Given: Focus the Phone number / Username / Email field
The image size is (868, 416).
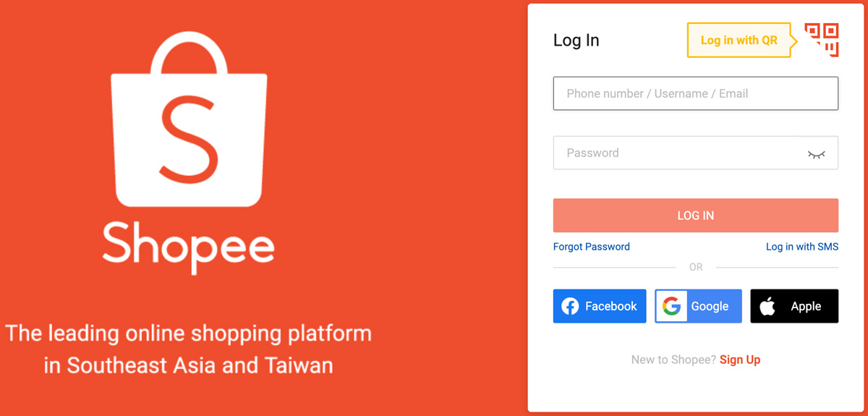Looking at the screenshot, I should (x=695, y=93).
